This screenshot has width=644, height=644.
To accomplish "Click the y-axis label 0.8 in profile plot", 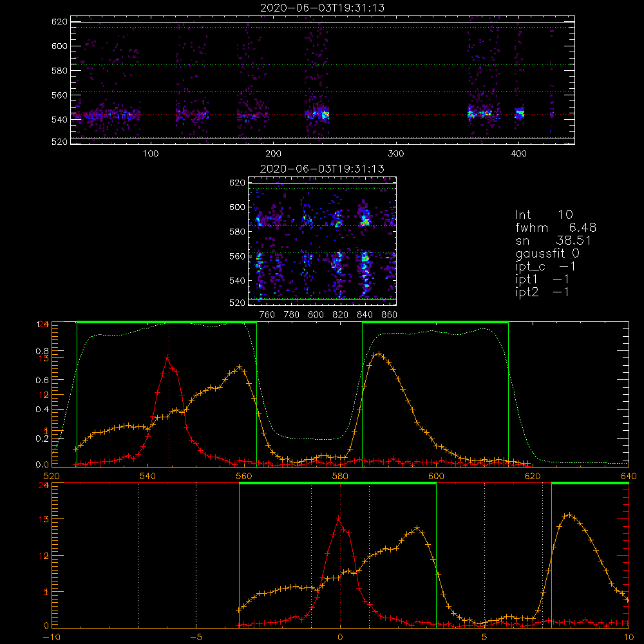I will click(x=43, y=351).
